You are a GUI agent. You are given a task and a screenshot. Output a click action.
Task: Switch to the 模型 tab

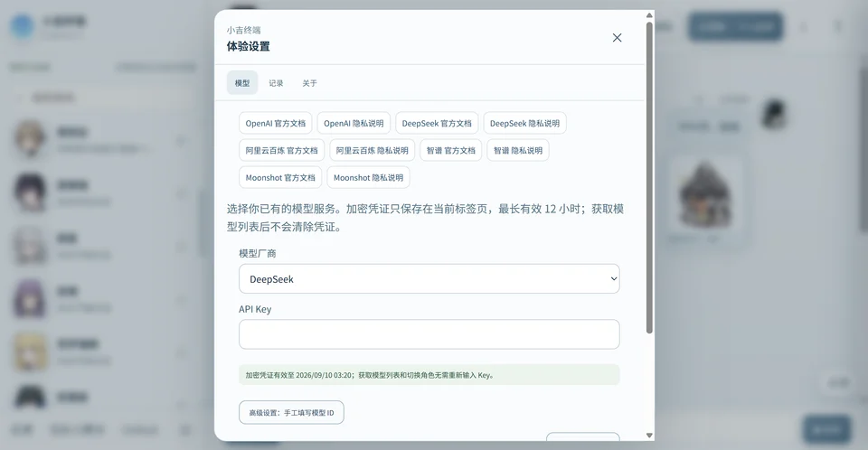[x=242, y=83]
